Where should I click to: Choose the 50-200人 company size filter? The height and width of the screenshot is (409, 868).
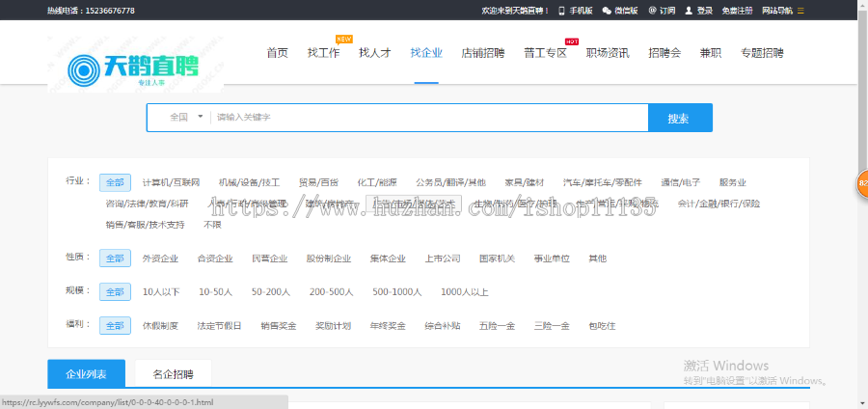coord(271,291)
